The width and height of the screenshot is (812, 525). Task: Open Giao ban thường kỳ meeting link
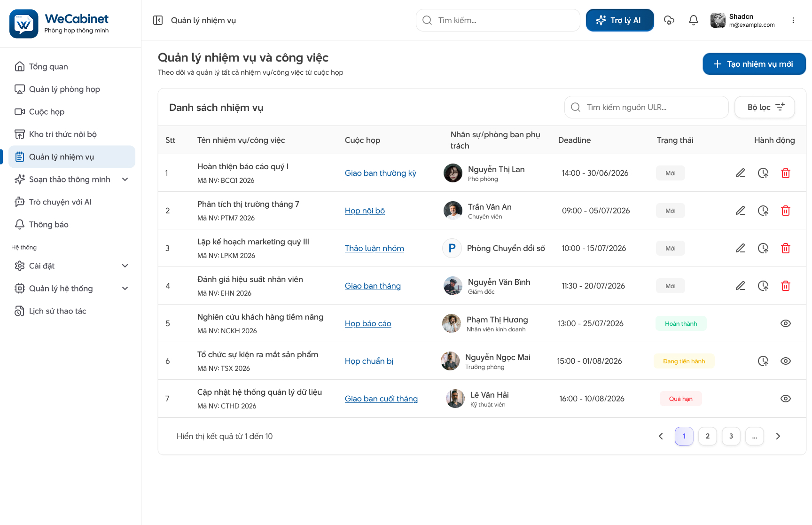pyautogui.click(x=381, y=173)
